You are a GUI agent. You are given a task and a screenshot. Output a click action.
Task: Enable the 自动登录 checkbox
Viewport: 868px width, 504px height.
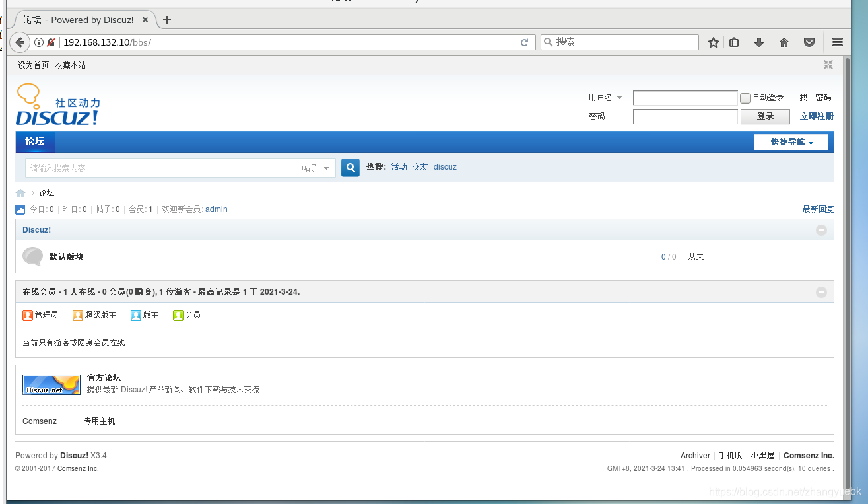[745, 98]
